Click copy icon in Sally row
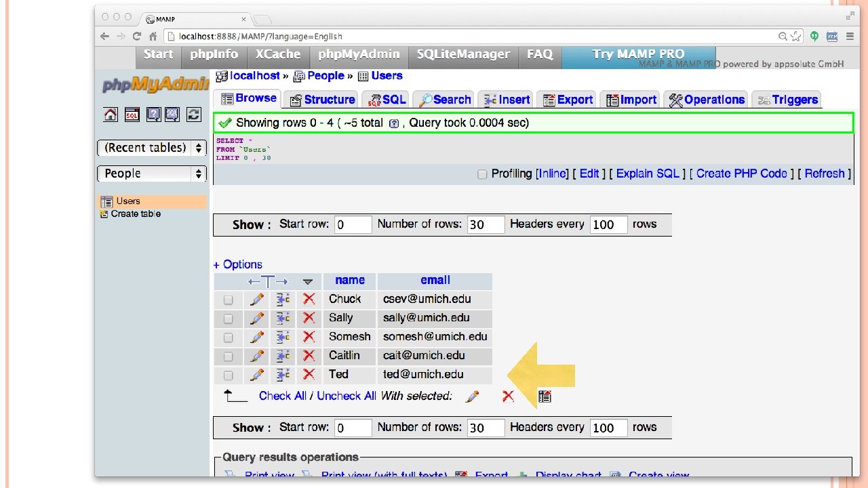 click(283, 318)
